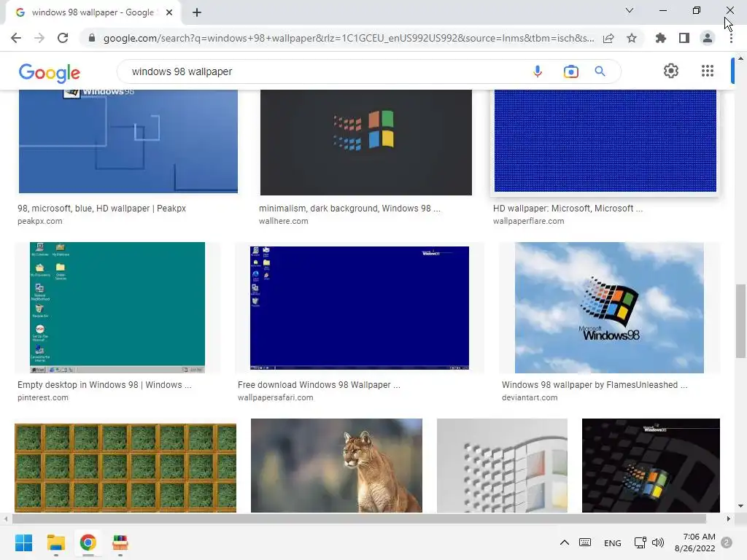Click the magnifier search button

coord(600,71)
